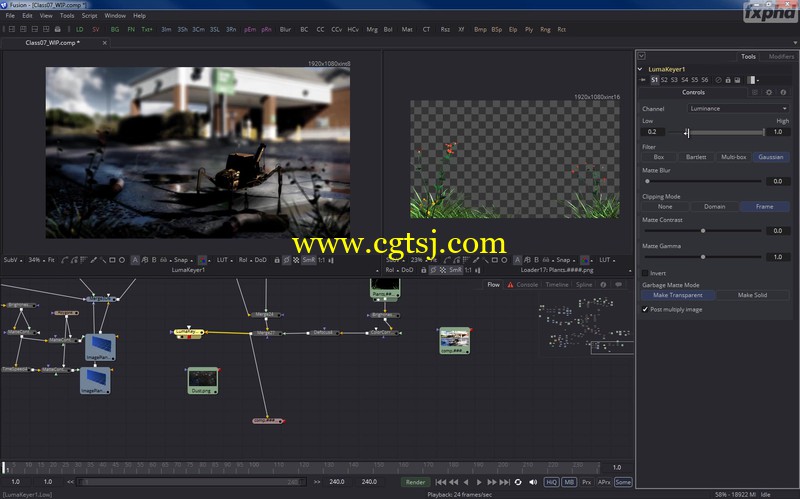Image resolution: width=800 pixels, height=499 pixels.
Task: Click the play reverse button
Action: [x=465, y=482]
